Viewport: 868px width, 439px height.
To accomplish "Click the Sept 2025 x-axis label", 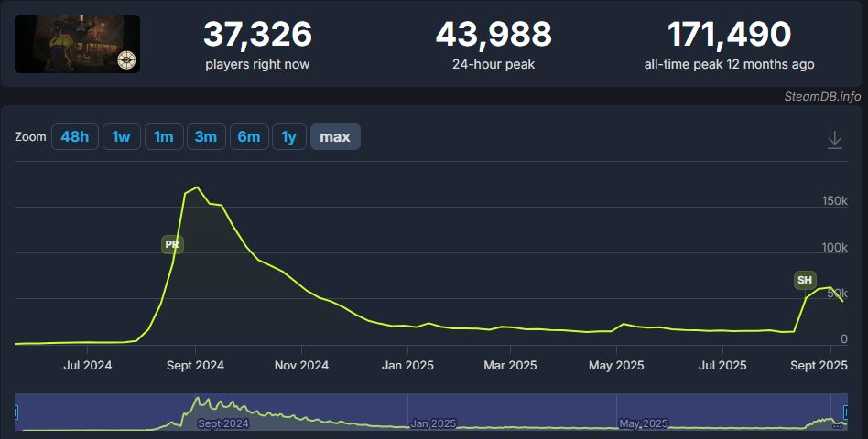I will 819,366.
